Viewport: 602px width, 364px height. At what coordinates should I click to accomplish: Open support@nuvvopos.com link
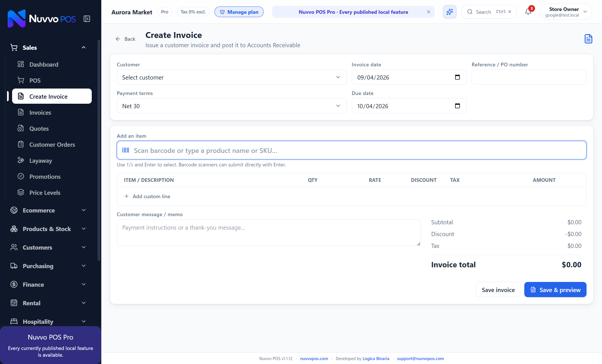[420, 358]
